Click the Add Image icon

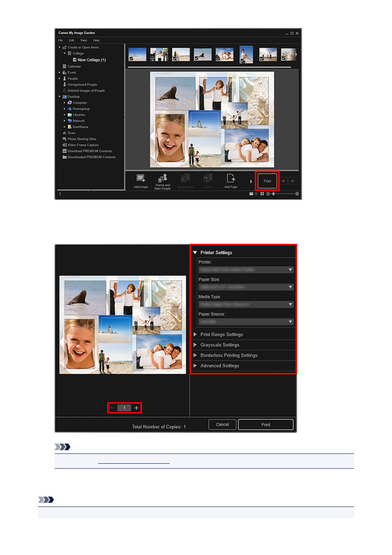[141, 178]
